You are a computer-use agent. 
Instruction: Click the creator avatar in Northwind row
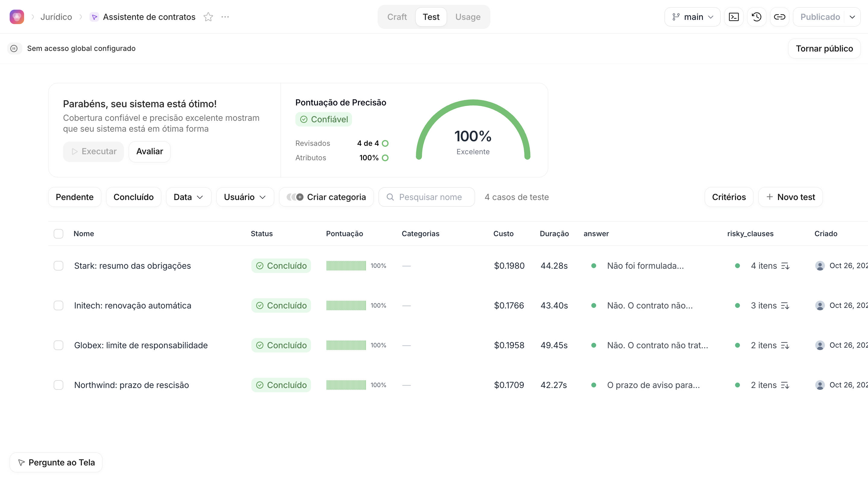820,385
